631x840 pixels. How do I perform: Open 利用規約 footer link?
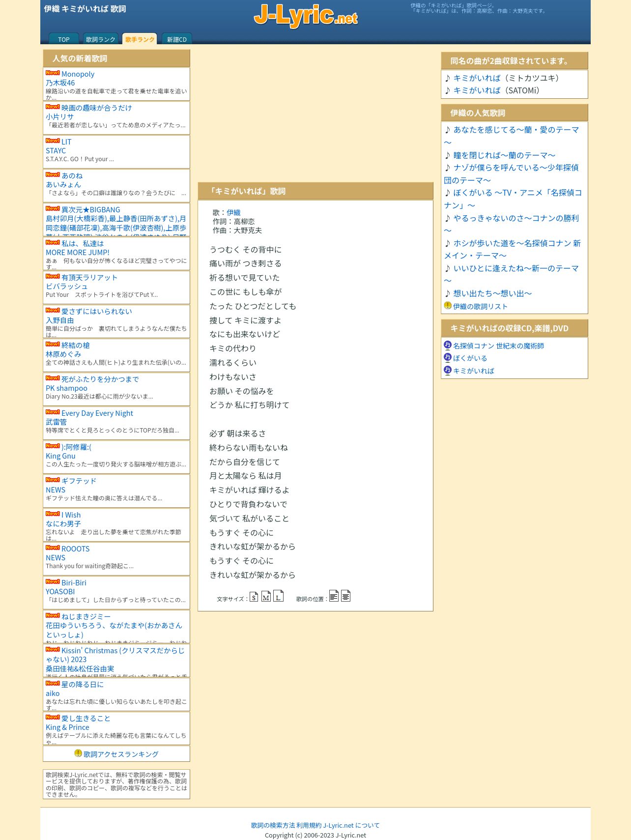tap(309, 825)
